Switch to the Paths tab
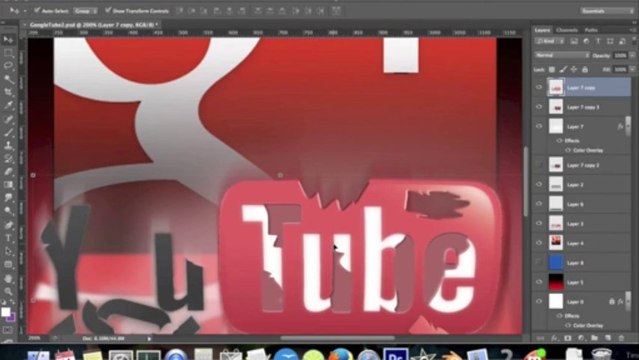The image size is (639, 360). click(591, 30)
